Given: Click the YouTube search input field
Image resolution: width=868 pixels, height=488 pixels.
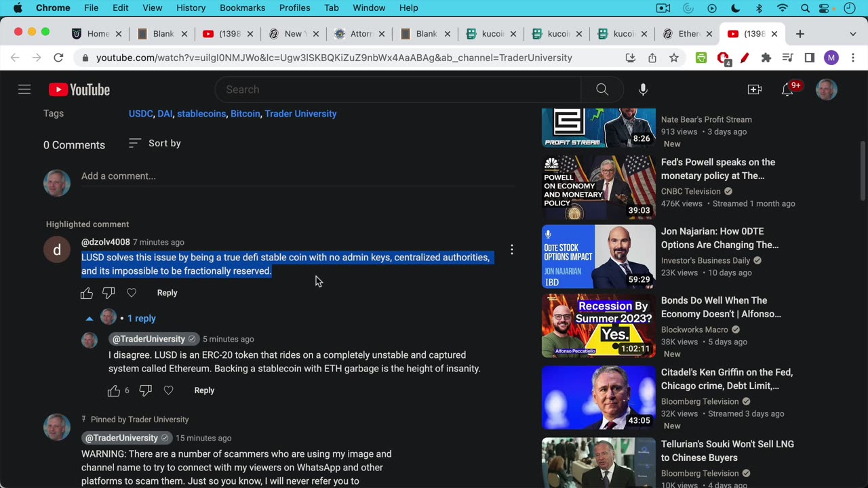Looking at the screenshot, I should pyautogui.click(x=397, y=89).
